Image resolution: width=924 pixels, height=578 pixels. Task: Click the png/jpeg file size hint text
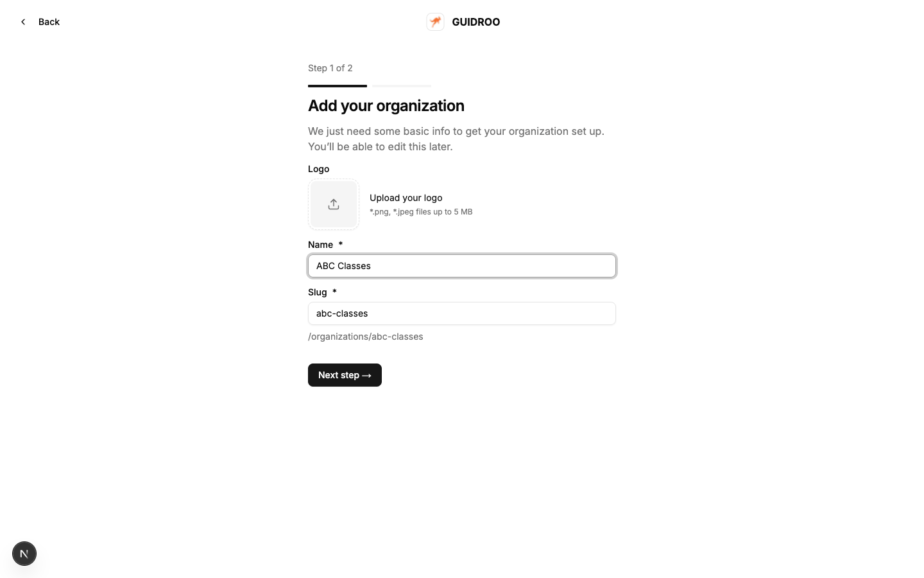pos(421,212)
